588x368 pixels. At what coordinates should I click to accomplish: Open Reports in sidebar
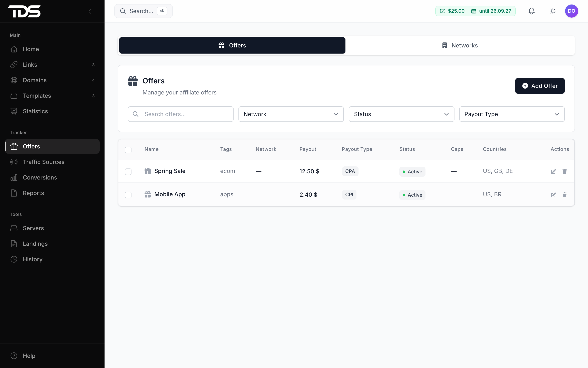(x=52, y=193)
